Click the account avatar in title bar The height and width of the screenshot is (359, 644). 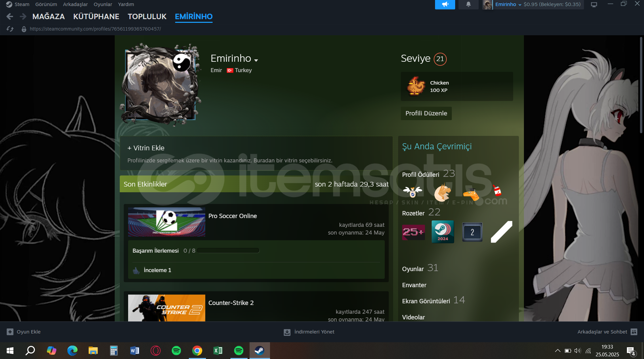(487, 5)
